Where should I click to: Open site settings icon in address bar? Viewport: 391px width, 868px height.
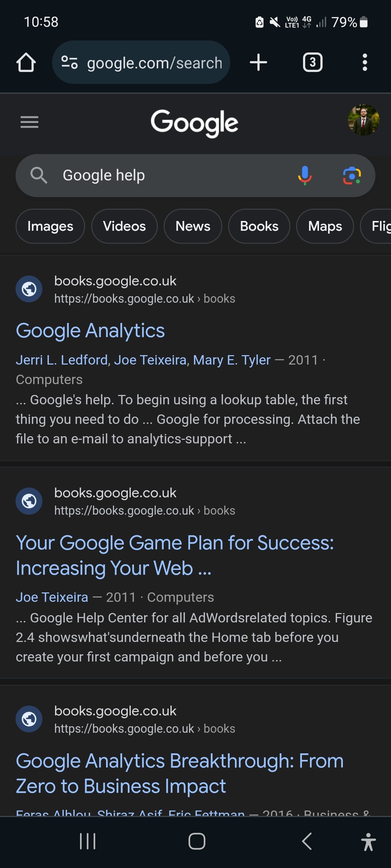[x=70, y=62]
